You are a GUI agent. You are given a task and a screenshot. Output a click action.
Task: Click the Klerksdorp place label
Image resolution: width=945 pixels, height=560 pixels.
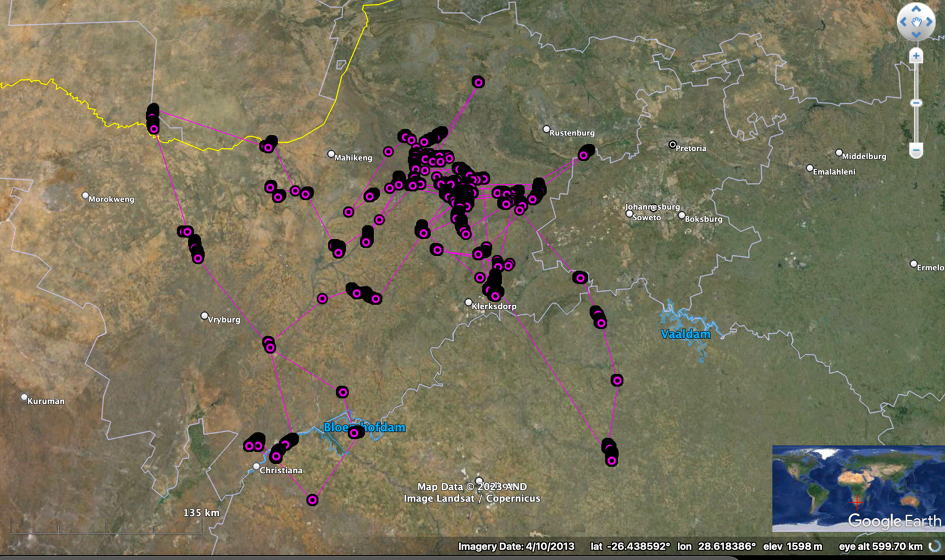tap(494, 306)
